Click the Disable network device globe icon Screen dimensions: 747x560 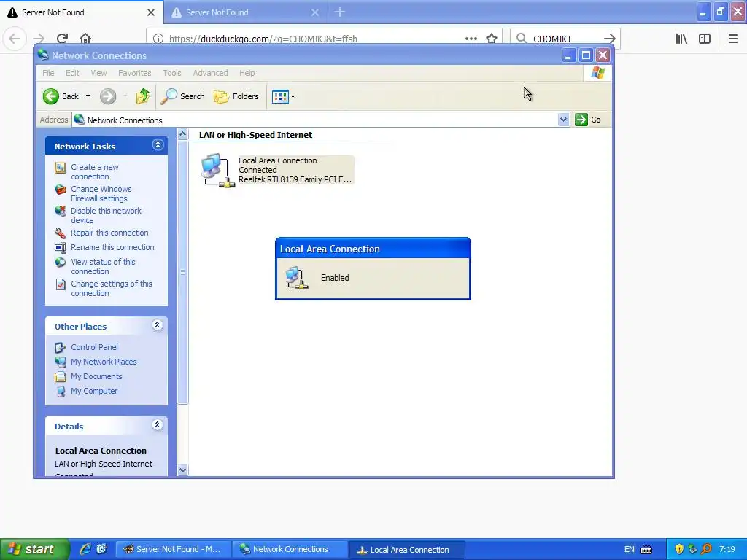[61, 211]
